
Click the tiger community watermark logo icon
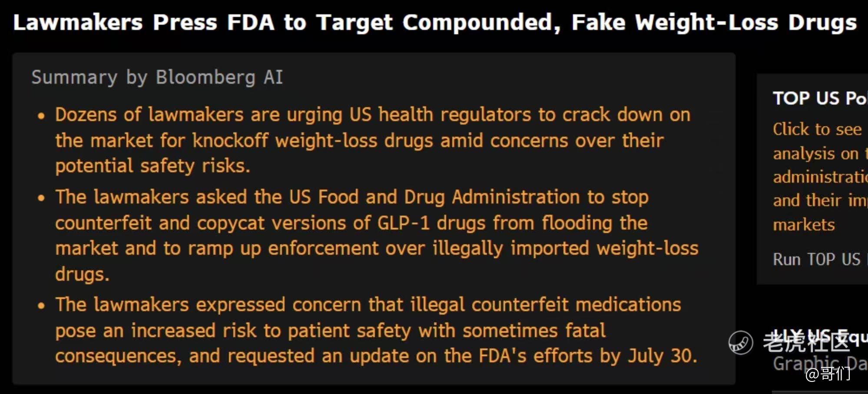click(x=741, y=342)
